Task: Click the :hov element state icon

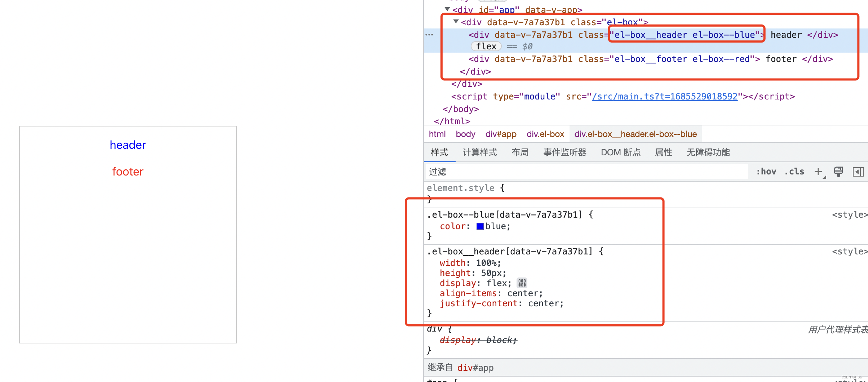Action: (x=766, y=172)
